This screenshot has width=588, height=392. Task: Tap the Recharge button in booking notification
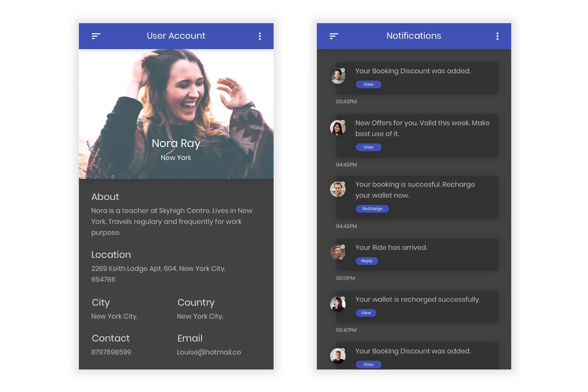click(372, 209)
